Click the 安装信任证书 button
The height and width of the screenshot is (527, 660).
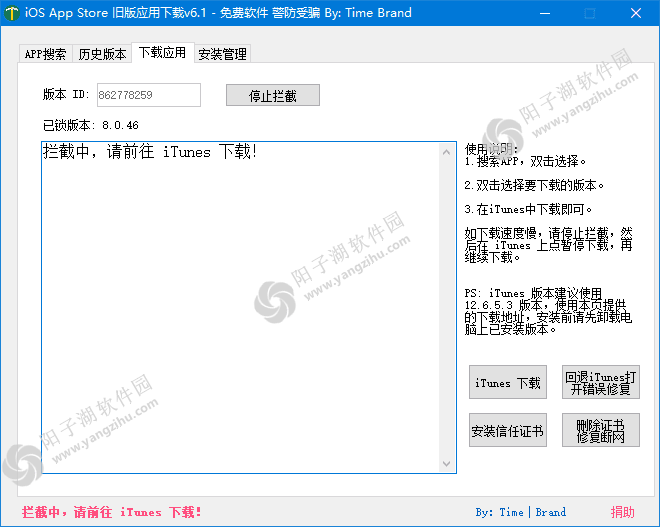coord(508,430)
